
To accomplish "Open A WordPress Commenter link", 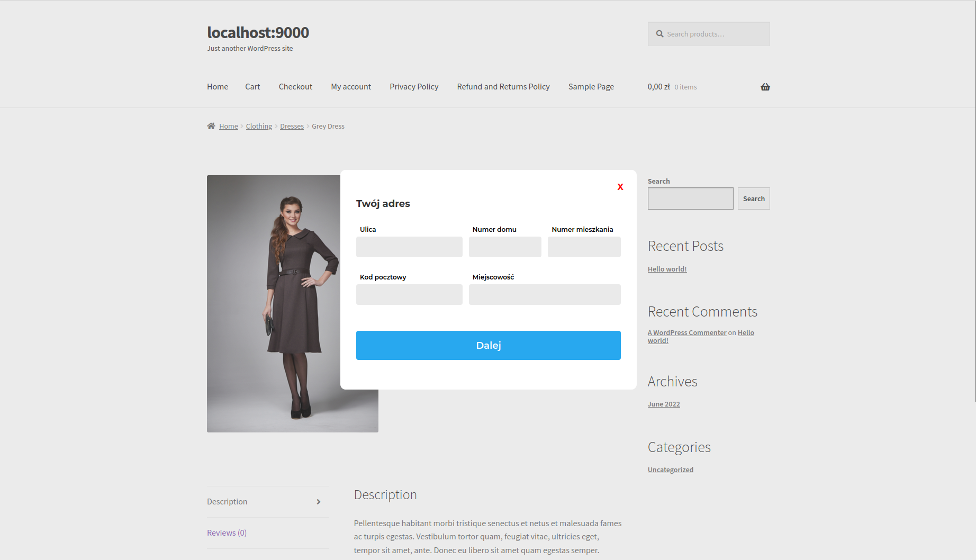I will pyautogui.click(x=687, y=332).
